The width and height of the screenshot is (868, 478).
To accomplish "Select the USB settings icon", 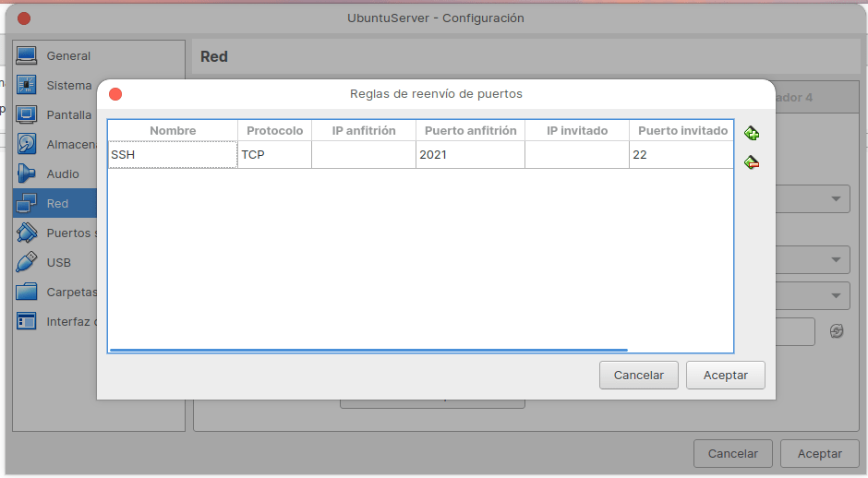I will pos(26,263).
